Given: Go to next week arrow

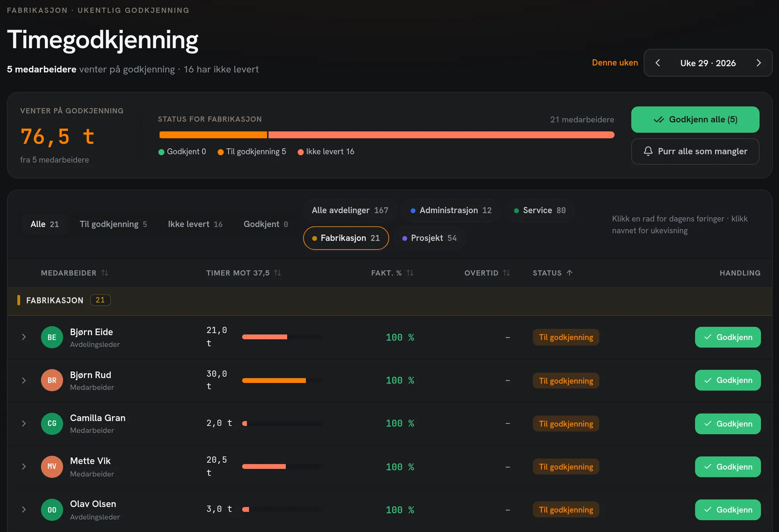Looking at the screenshot, I should click(x=758, y=63).
